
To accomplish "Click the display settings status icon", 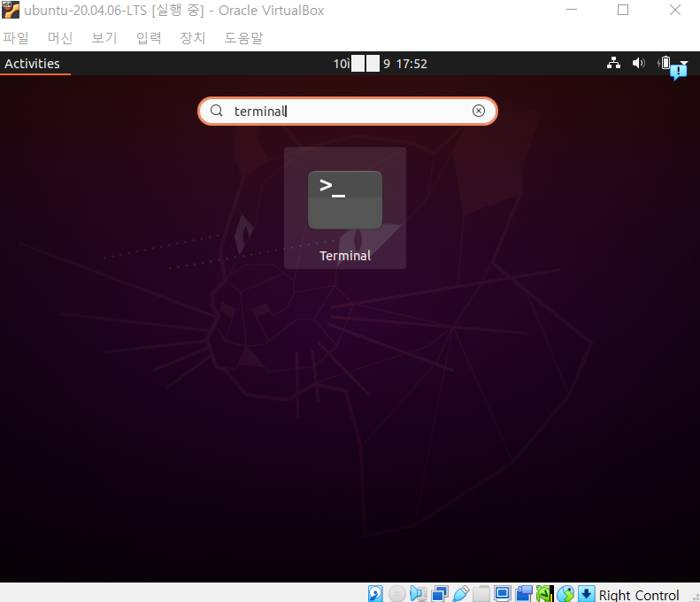I will [x=503, y=593].
